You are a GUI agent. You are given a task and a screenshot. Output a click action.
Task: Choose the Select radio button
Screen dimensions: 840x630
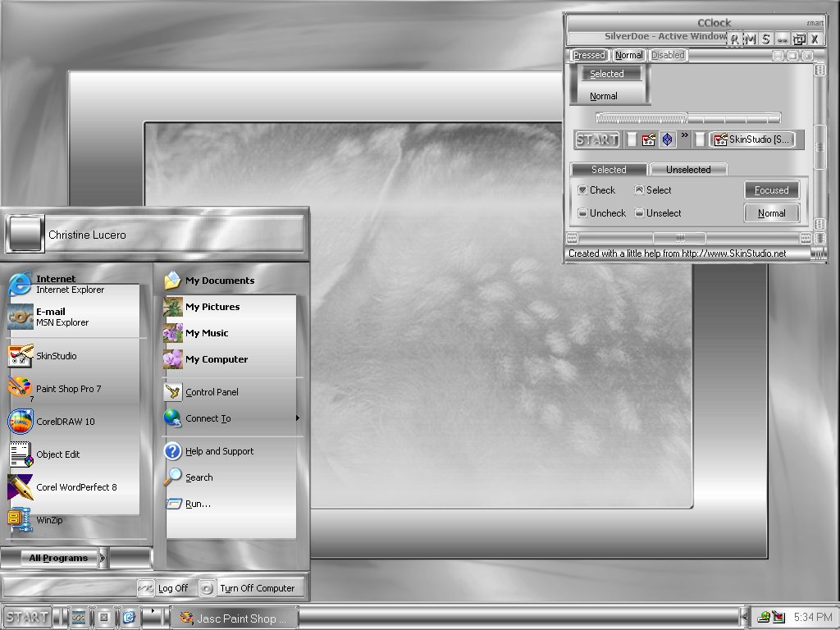tap(639, 189)
